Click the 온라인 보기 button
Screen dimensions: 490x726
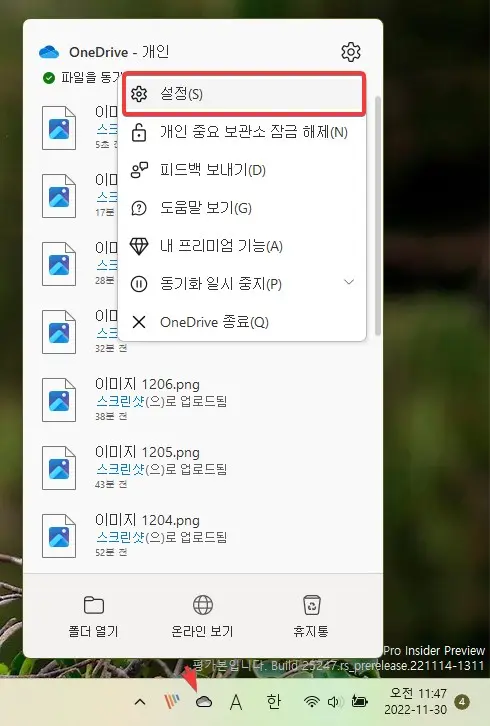click(202, 616)
